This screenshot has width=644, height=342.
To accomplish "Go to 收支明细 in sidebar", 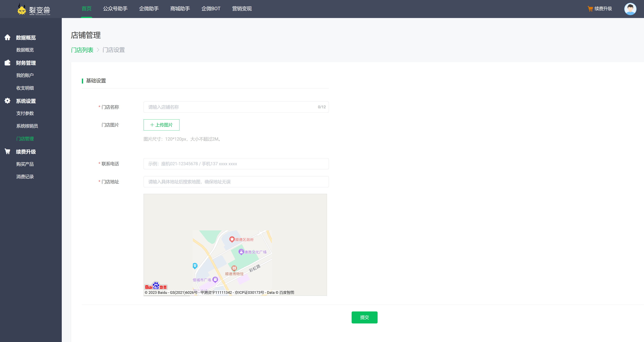I will point(25,88).
